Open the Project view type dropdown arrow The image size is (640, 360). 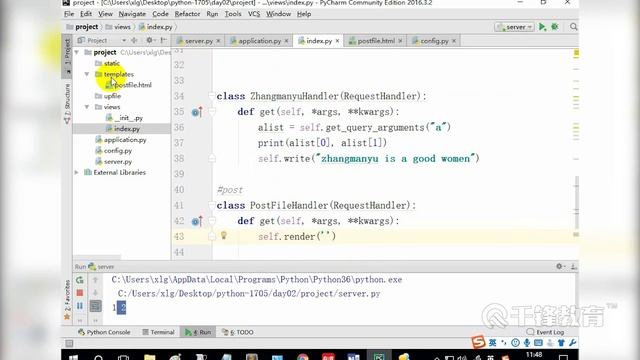[123, 40]
